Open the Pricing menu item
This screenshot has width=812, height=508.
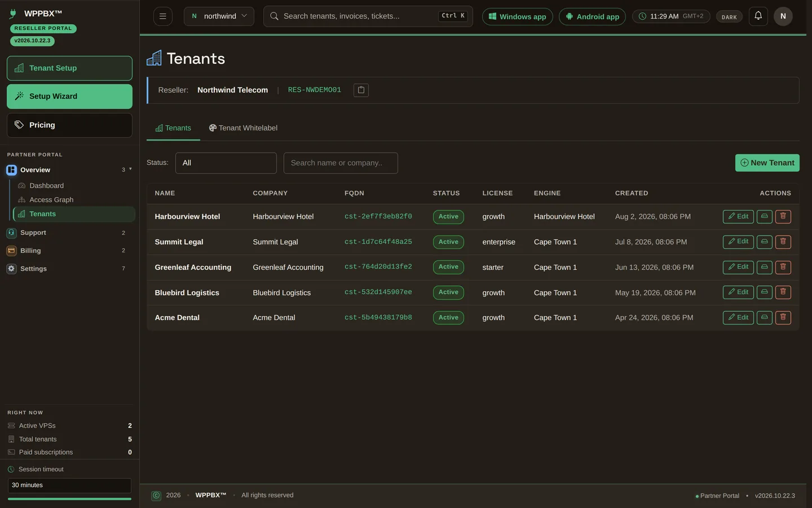point(69,125)
